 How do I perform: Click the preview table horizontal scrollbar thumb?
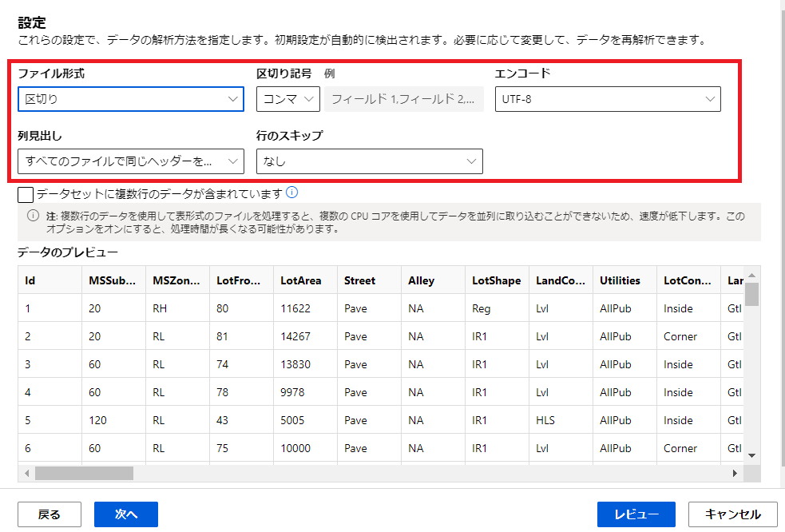tap(84, 474)
